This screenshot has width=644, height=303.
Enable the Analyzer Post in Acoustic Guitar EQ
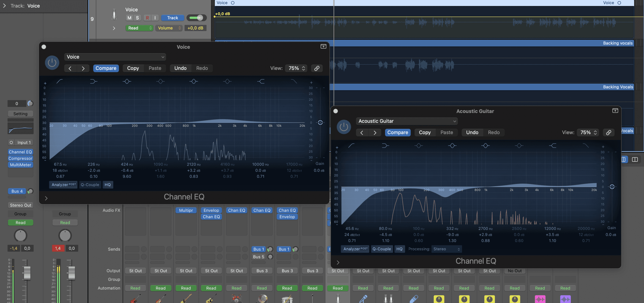(x=355, y=249)
